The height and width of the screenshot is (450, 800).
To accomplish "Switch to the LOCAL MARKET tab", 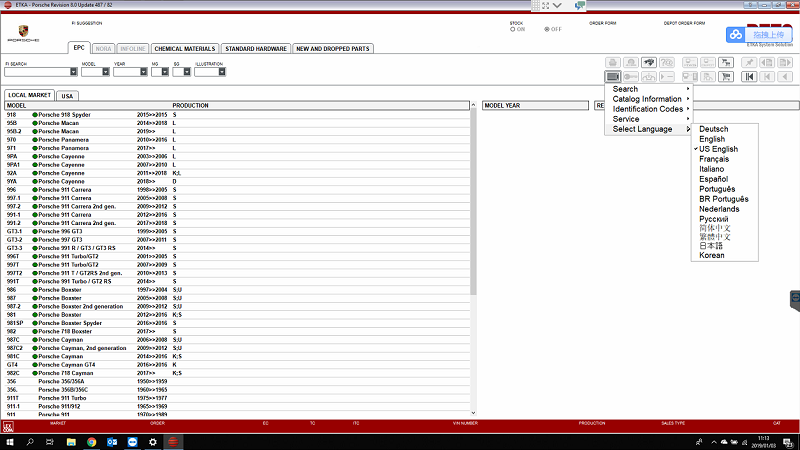I will [30, 95].
